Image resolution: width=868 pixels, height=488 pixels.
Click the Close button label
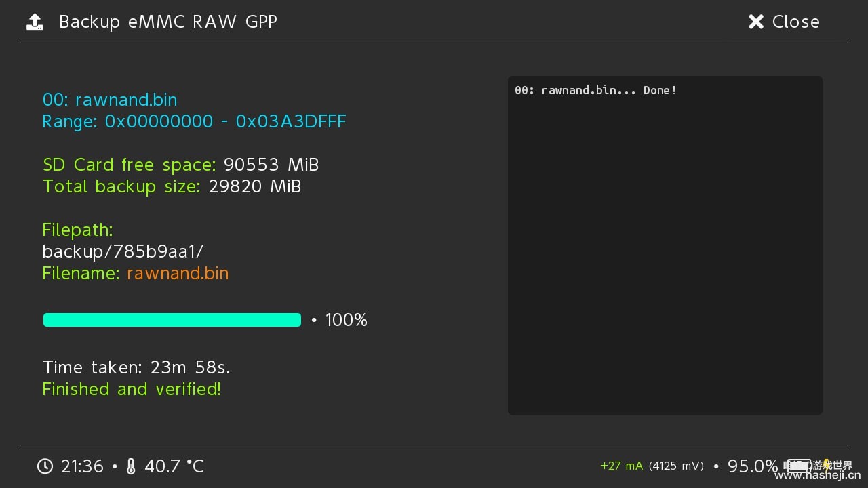pos(795,22)
